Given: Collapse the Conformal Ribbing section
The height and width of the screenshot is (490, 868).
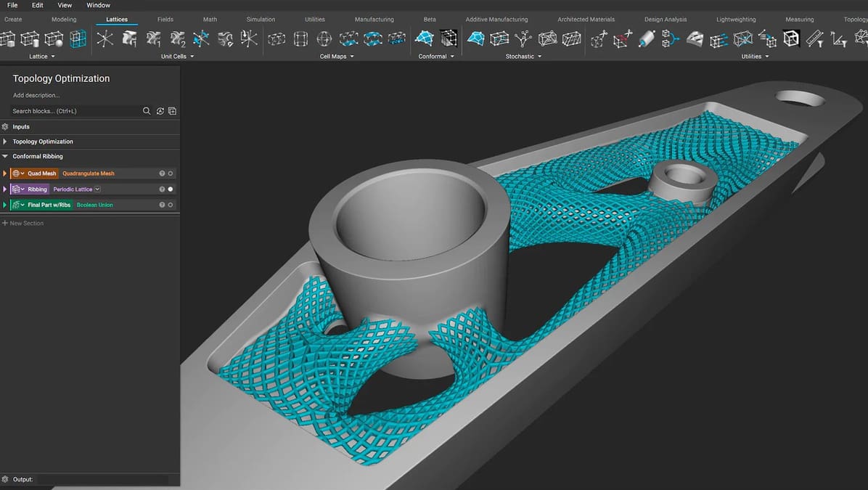Looking at the screenshot, I should point(6,156).
